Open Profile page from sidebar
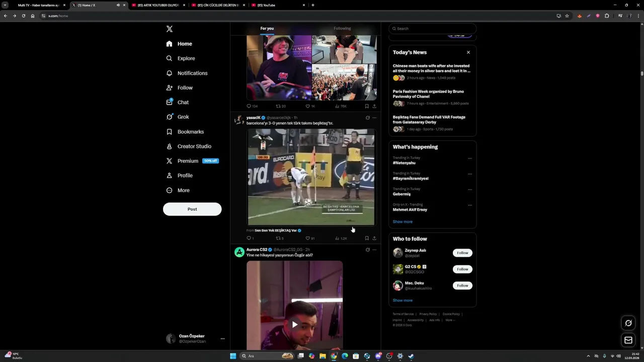Viewport: 644px width, 362px height. tap(180, 175)
